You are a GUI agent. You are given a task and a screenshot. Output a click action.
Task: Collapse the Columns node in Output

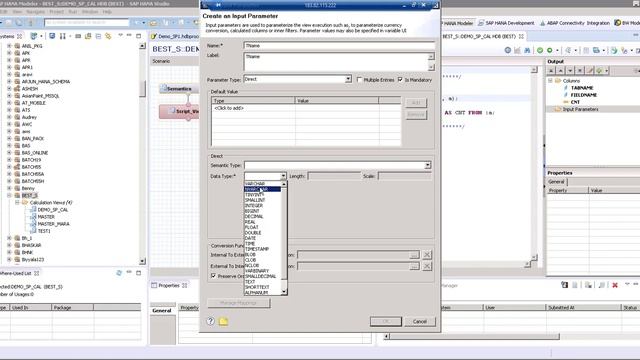pyautogui.click(x=550, y=81)
